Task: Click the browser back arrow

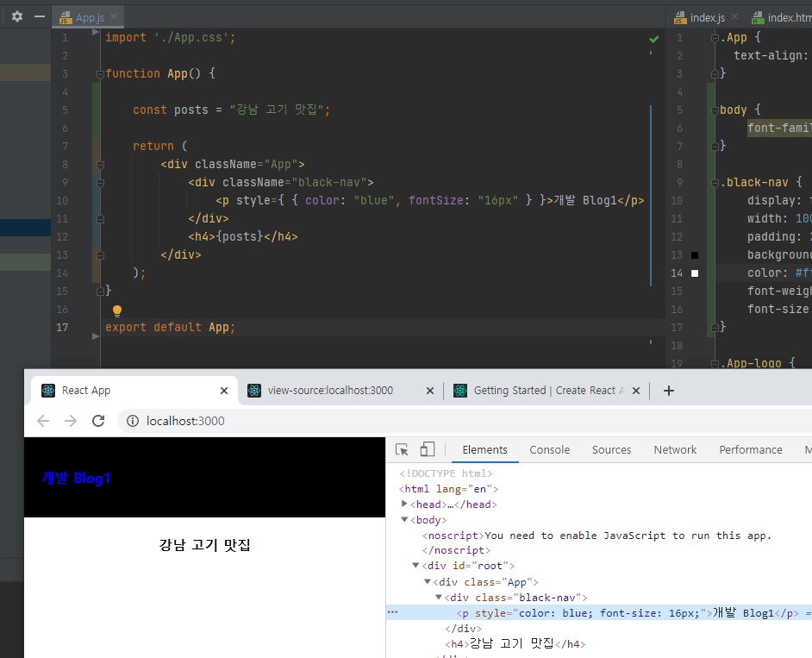Action: (43, 421)
